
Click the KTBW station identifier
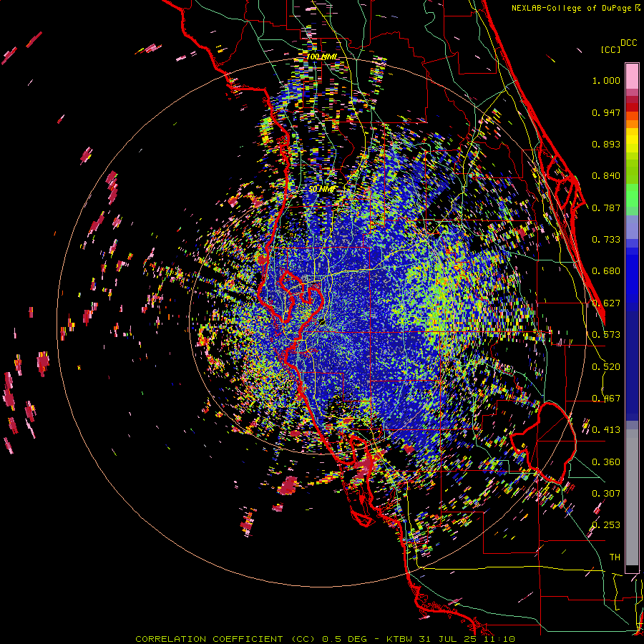tap(399, 639)
